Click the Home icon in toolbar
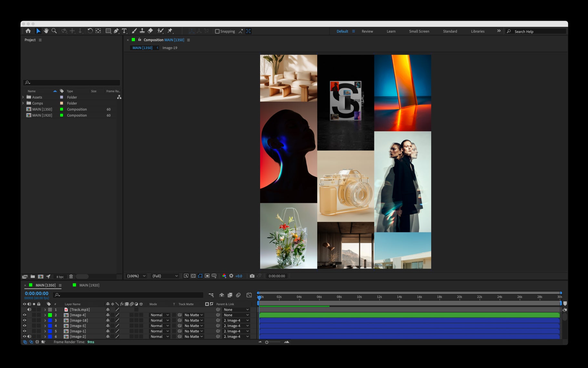This screenshot has height=368, width=588. pyautogui.click(x=28, y=31)
